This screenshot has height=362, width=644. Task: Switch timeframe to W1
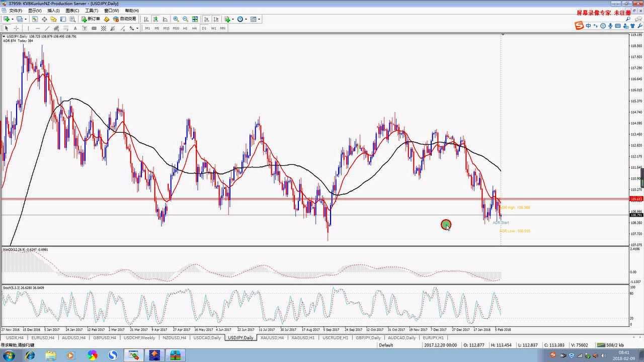tap(213, 28)
